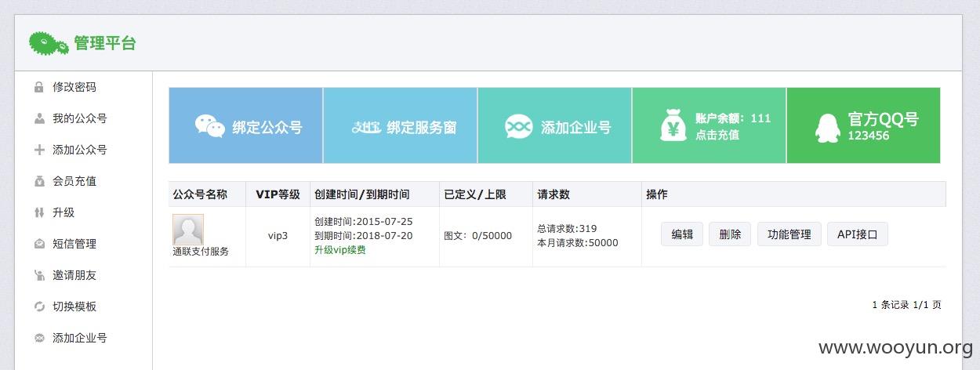The height and width of the screenshot is (370, 980).
Task: Select sidebar 添加企业号 text
Action: pyautogui.click(x=80, y=338)
